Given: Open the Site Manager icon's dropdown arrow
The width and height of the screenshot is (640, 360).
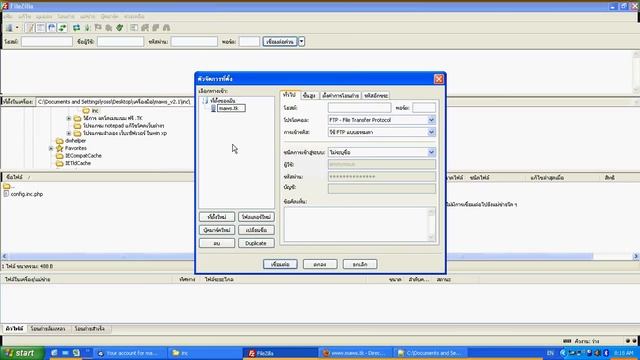Looking at the screenshot, I should 17,28.
